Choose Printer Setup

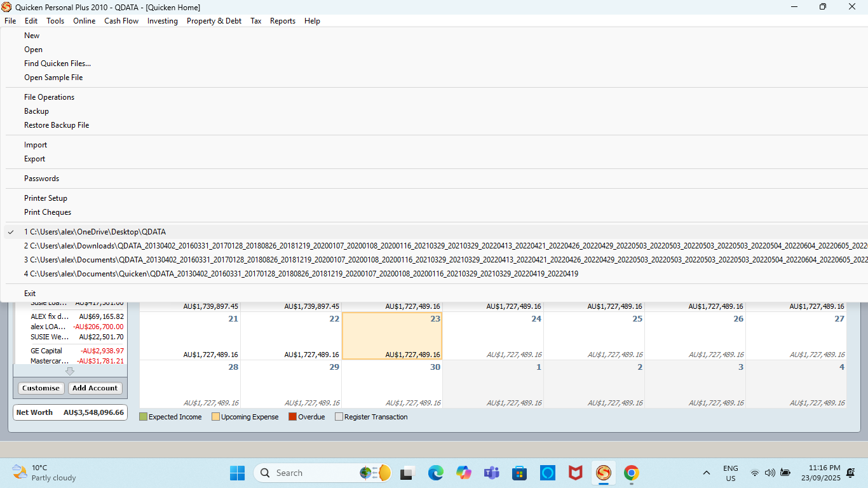click(46, 198)
